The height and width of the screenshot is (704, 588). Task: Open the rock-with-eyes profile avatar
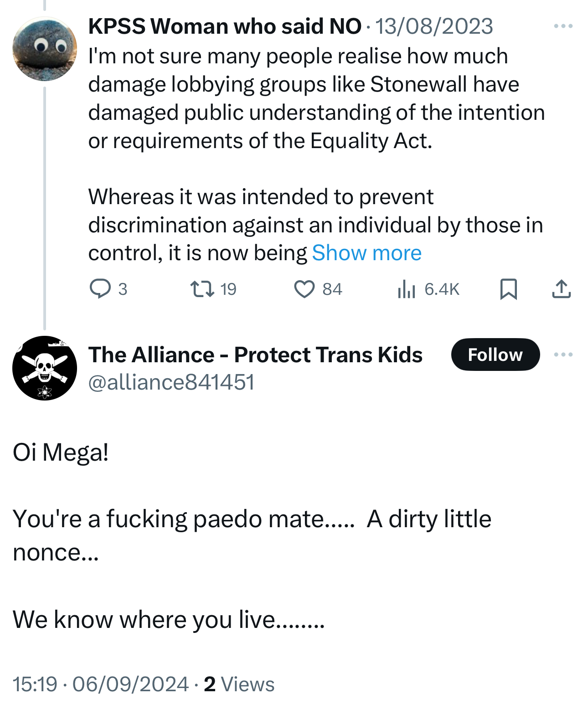point(45,49)
